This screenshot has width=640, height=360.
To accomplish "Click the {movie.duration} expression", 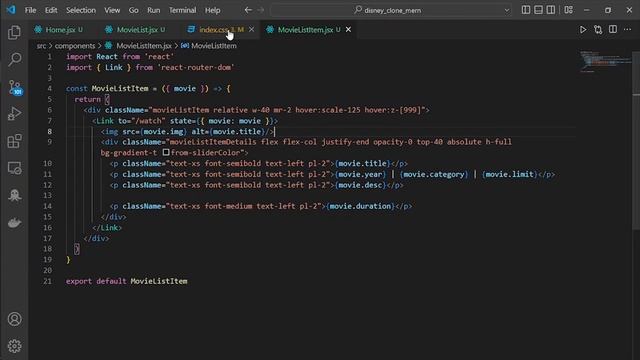I will point(360,206).
